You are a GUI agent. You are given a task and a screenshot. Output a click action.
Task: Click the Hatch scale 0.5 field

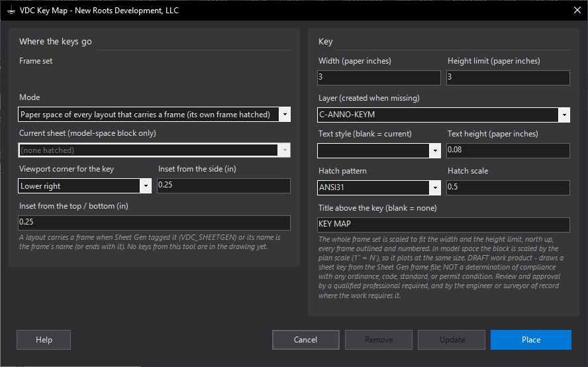coord(508,187)
